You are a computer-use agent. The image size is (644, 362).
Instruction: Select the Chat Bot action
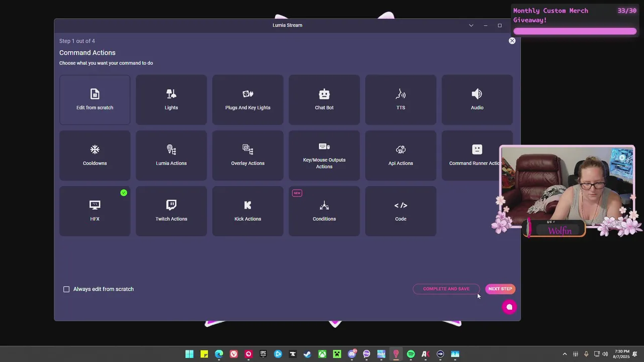pos(324,100)
